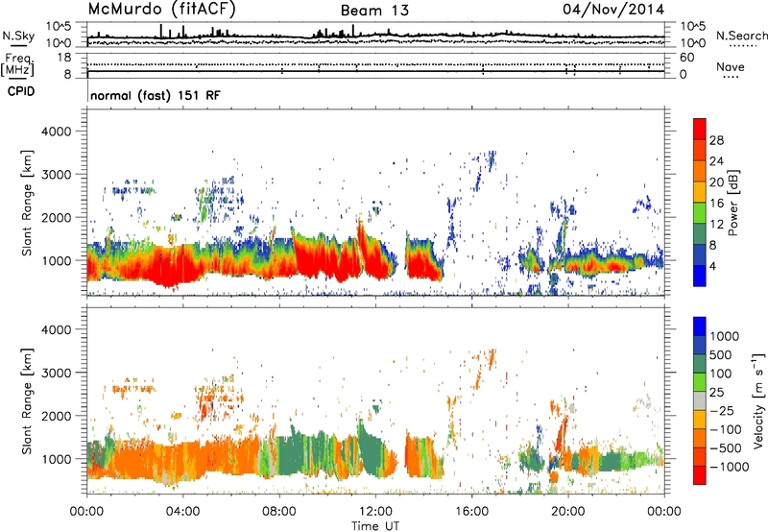The image size is (768, 532).
Task: Click the blue Power segment between 4 and 8
Action: [x=700, y=255]
